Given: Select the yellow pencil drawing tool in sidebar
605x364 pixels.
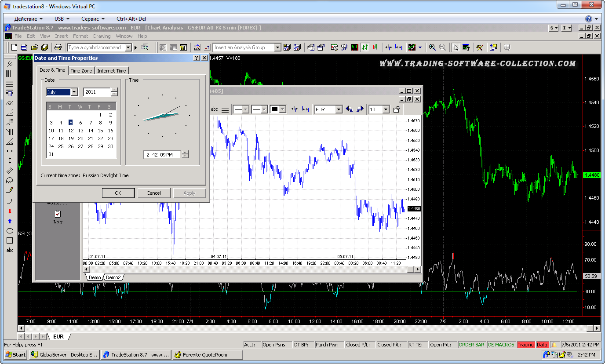Looking at the screenshot, I should click(x=10, y=190).
